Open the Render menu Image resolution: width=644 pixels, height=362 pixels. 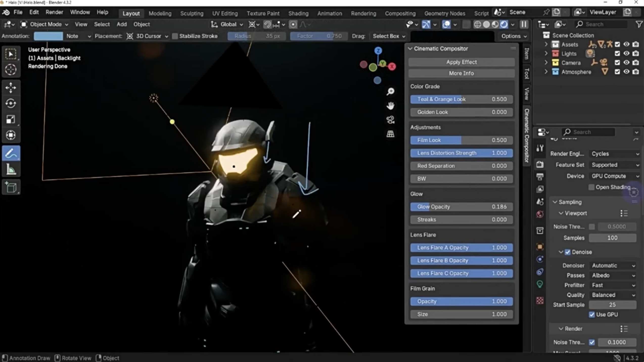[54, 12]
